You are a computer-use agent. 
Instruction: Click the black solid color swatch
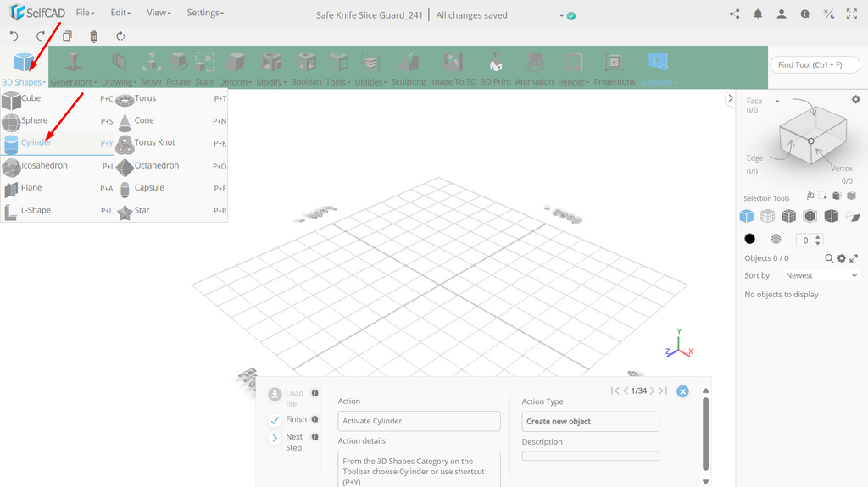coord(749,239)
